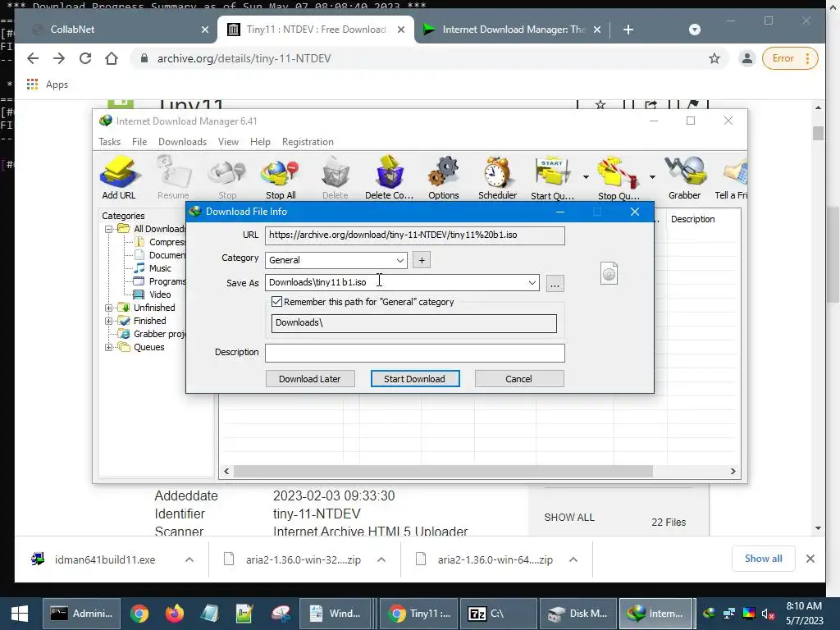Open the Windows Start menu
The image size is (840, 630).
(20, 614)
